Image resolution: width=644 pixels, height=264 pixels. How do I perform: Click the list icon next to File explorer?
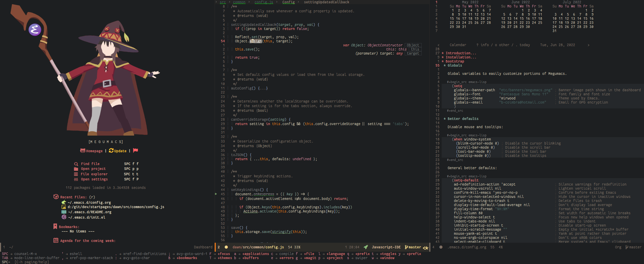[76, 174]
